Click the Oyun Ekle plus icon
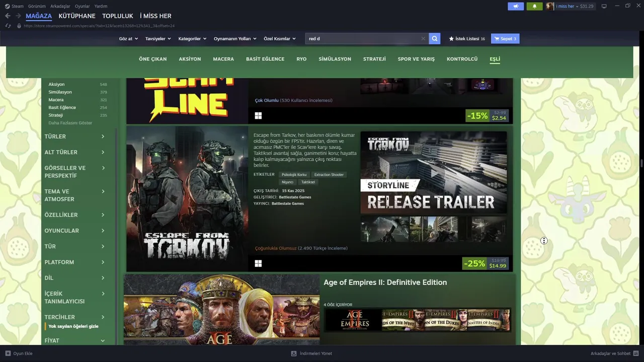 [8, 353]
